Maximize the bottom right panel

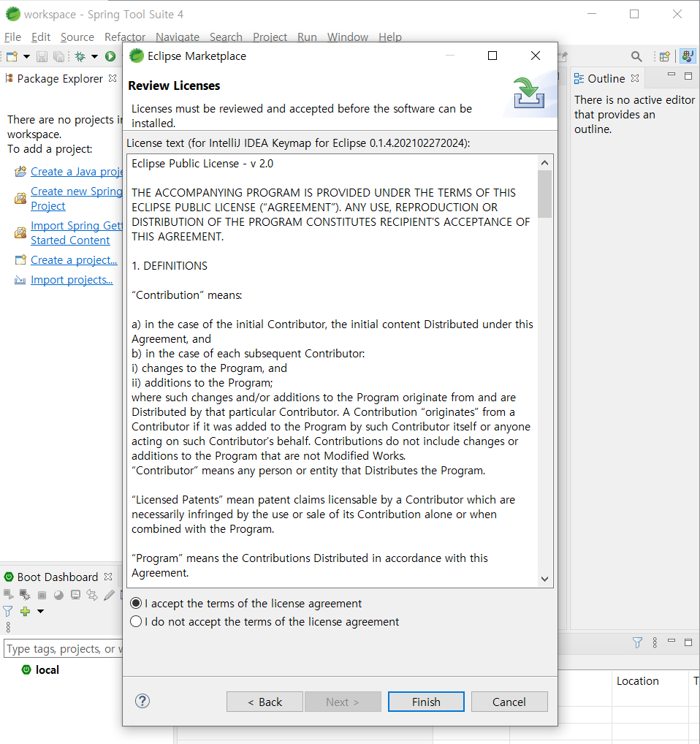click(x=688, y=642)
